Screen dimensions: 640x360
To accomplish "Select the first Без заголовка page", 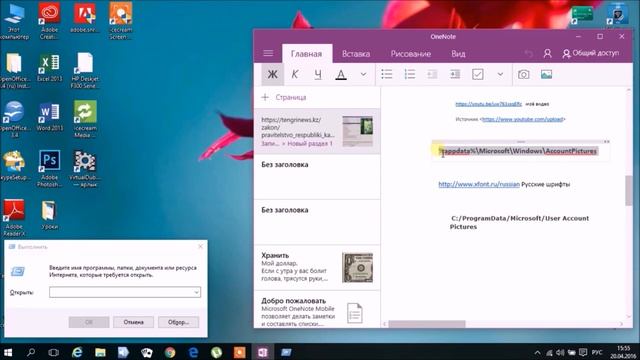I will [317, 177].
